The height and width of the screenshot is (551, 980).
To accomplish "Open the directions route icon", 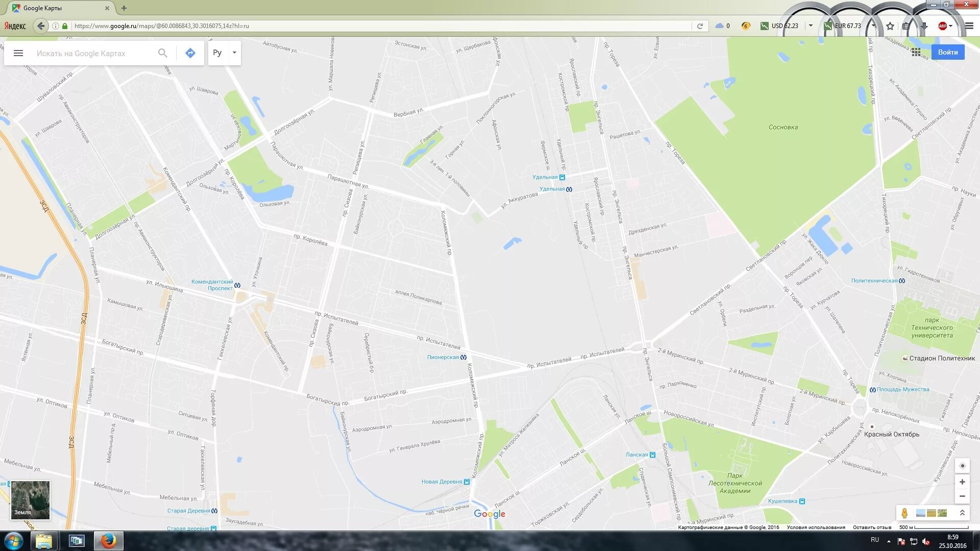I will click(190, 53).
